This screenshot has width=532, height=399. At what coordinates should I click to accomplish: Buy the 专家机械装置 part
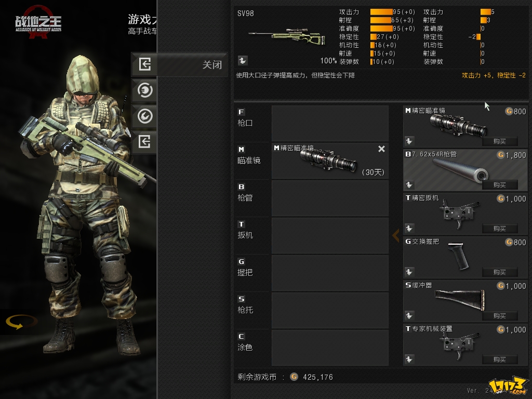coord(500,360)
